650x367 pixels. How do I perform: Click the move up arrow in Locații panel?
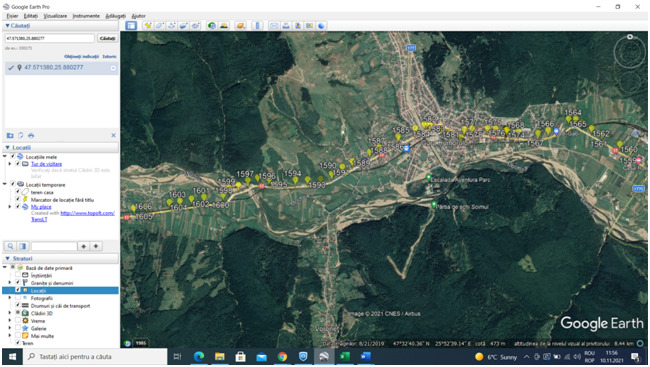[83, 246]
